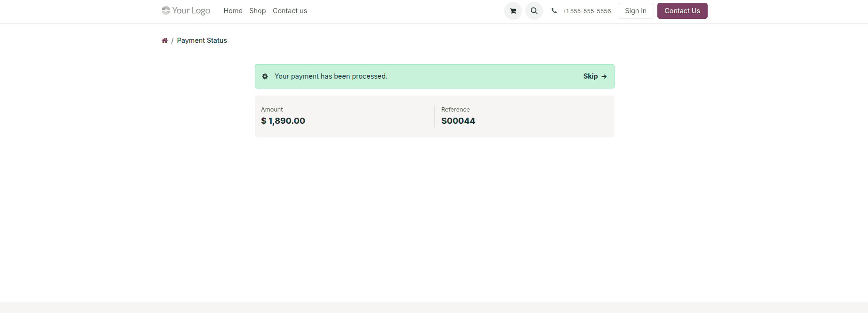Open the shopping cart icon

tap(513, 11)
